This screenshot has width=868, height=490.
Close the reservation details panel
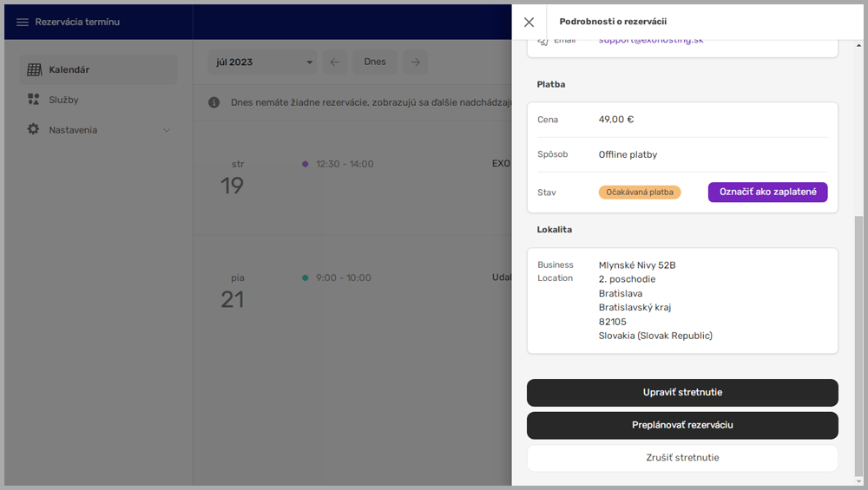529,23
